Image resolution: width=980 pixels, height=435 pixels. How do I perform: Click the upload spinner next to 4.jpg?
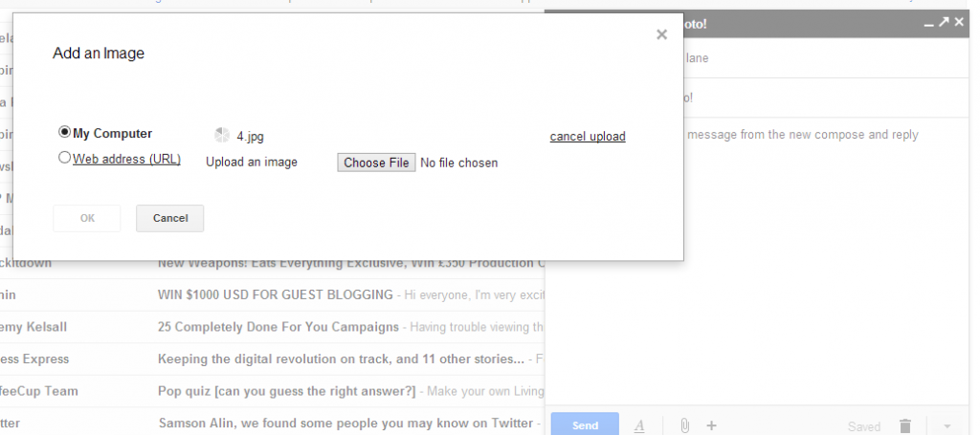[222, 136]
